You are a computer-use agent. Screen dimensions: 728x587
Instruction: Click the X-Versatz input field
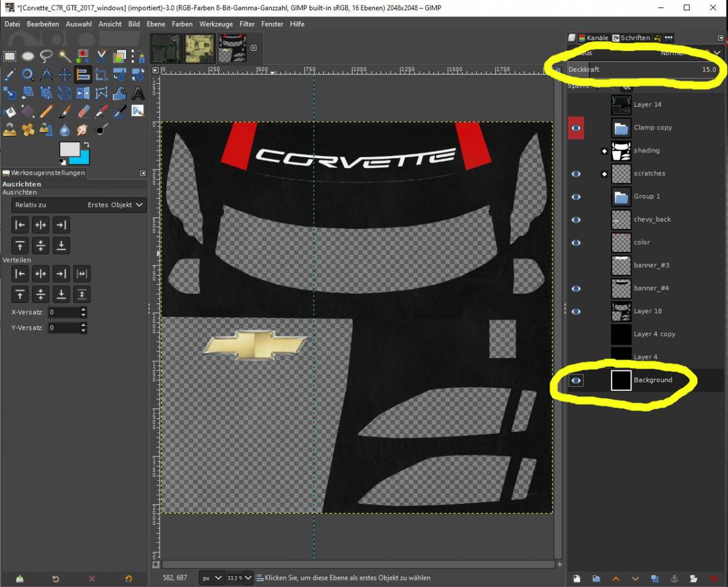[64, 313]
